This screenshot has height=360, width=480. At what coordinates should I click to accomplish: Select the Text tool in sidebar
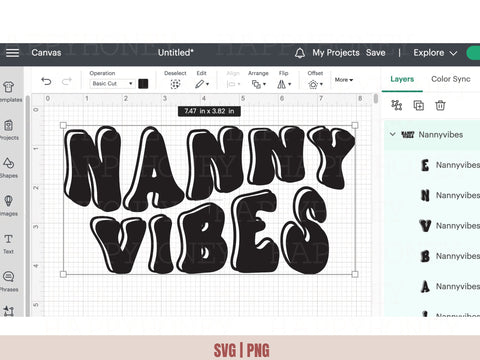tap(9, 244)
